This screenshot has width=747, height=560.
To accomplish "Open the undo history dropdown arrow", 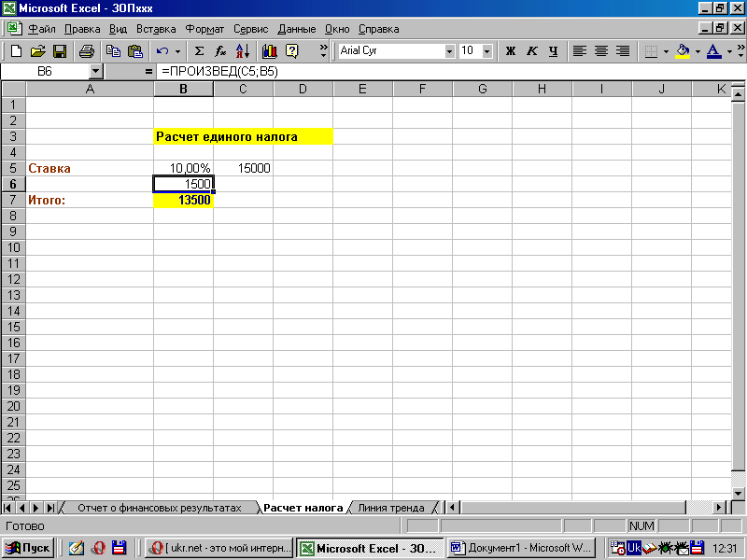I will 177,51.
